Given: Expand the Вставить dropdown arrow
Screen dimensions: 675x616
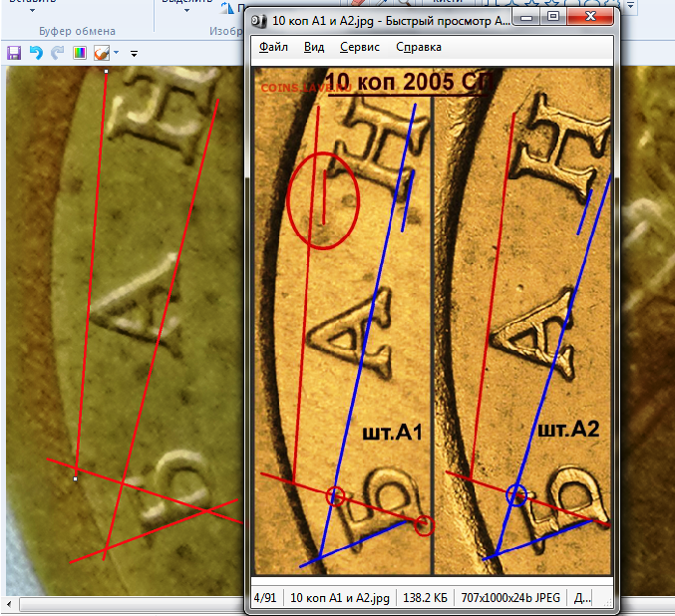Looking at the screenshot, I should point(32,10).
